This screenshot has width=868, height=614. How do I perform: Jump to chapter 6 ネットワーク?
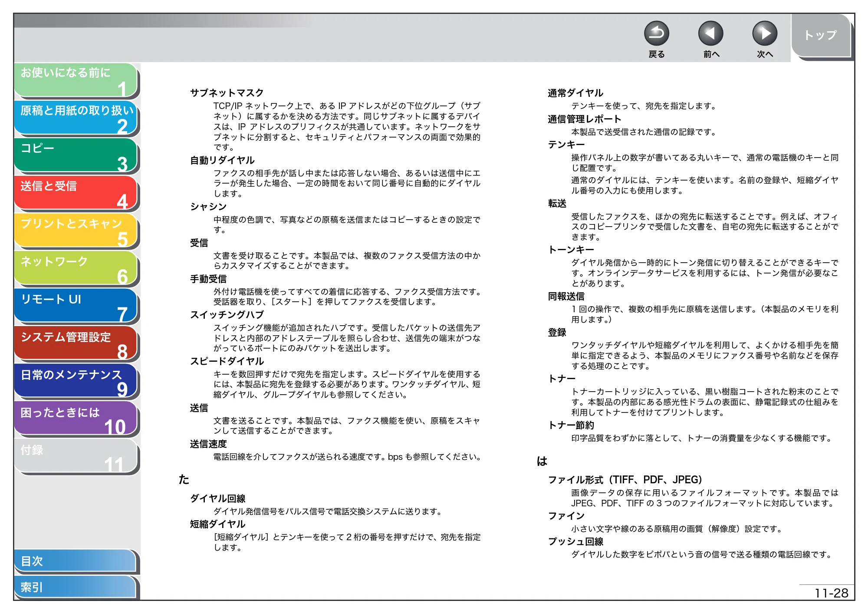point(76,268)
